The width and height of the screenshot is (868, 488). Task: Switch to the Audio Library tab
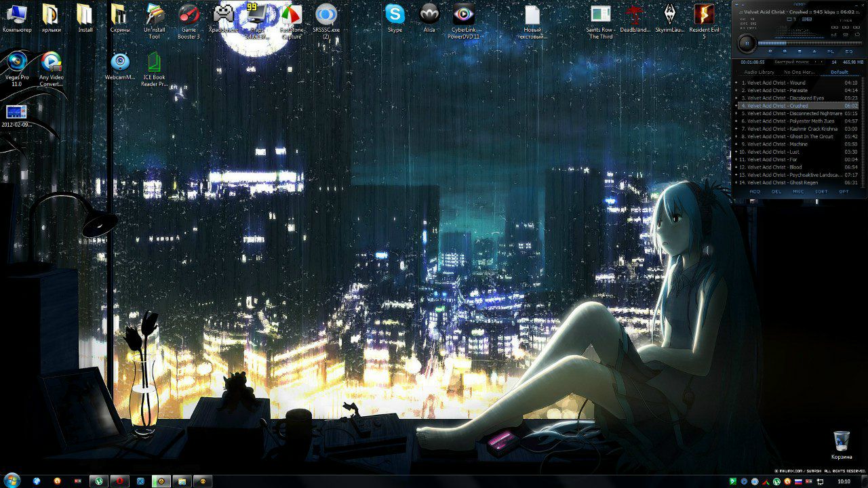pos(759,72)
